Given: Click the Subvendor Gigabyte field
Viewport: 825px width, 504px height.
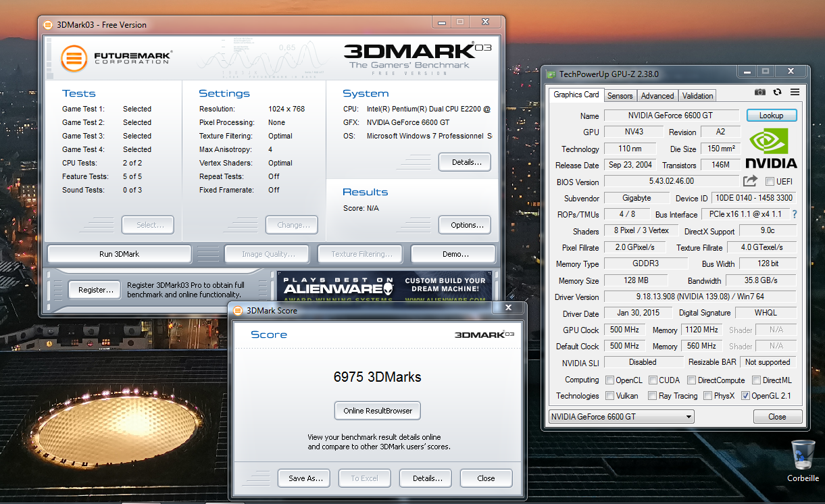Looking at the screenshot, I should click(x=636, y=198).
